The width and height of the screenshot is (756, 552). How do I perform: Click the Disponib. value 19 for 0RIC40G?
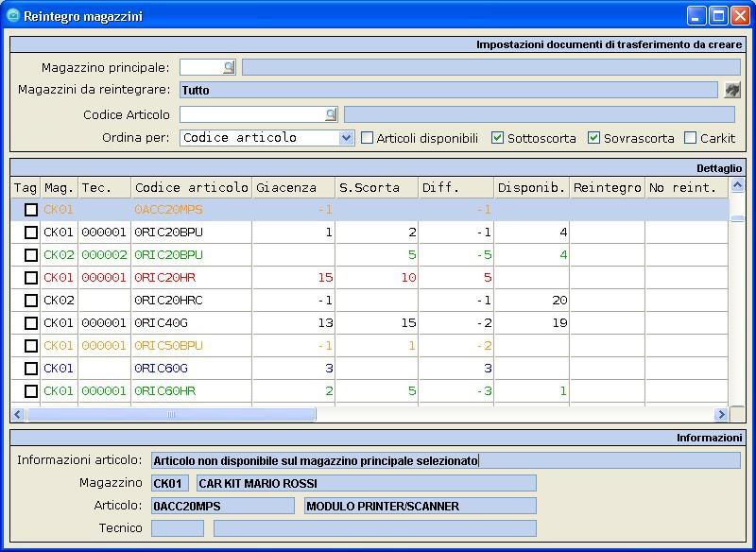[x=559, y=323]
